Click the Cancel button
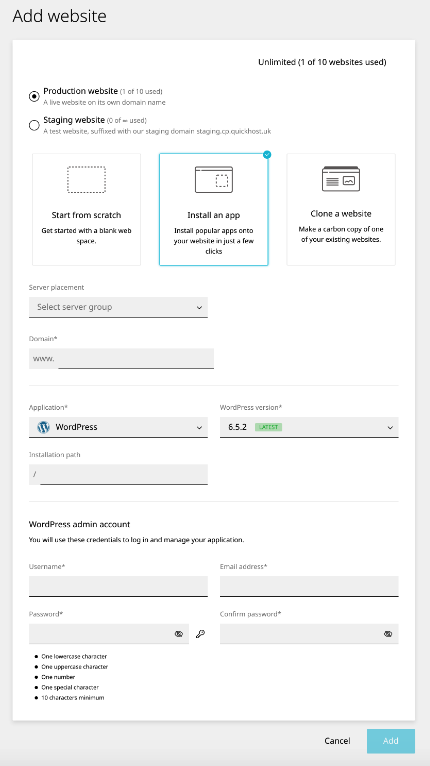The image size is (430, 766). tap(337, 741)
